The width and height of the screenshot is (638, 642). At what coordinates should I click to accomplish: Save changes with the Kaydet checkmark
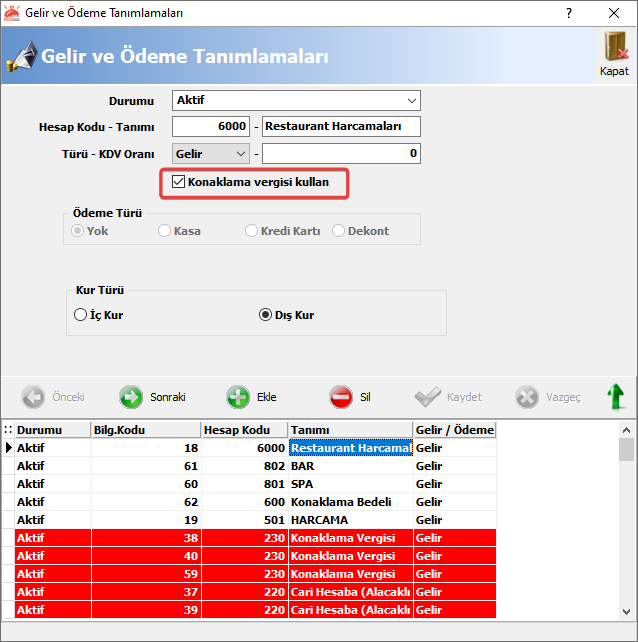click(448, 397)
